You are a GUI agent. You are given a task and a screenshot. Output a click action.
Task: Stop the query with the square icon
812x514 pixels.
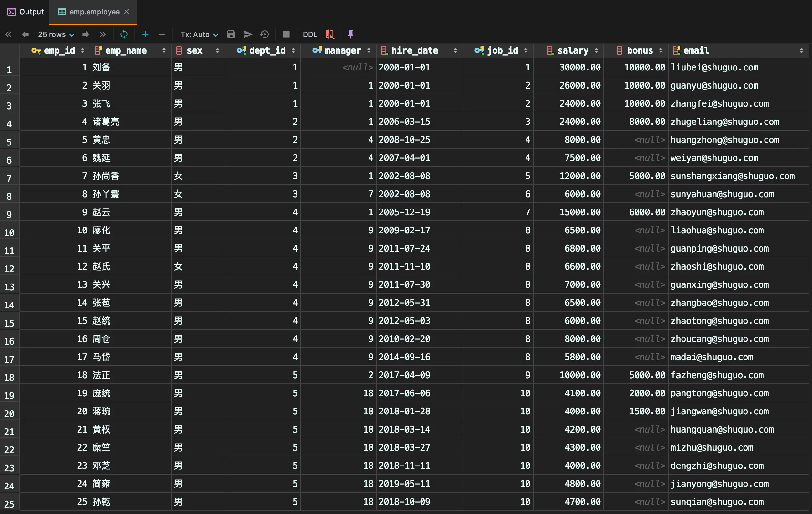286,34
